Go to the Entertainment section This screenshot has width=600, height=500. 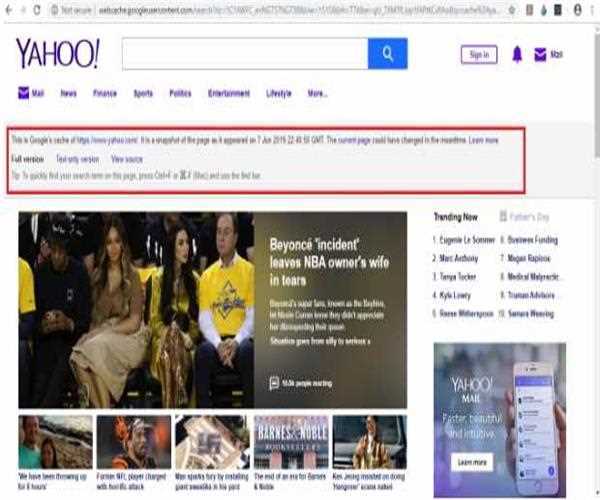[x=229, y=93]
